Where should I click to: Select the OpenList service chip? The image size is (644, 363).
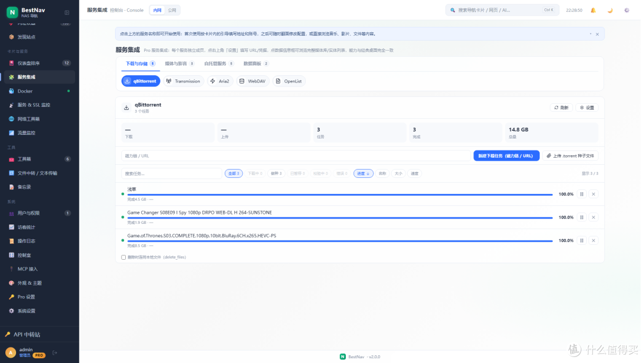click(289, 81)
